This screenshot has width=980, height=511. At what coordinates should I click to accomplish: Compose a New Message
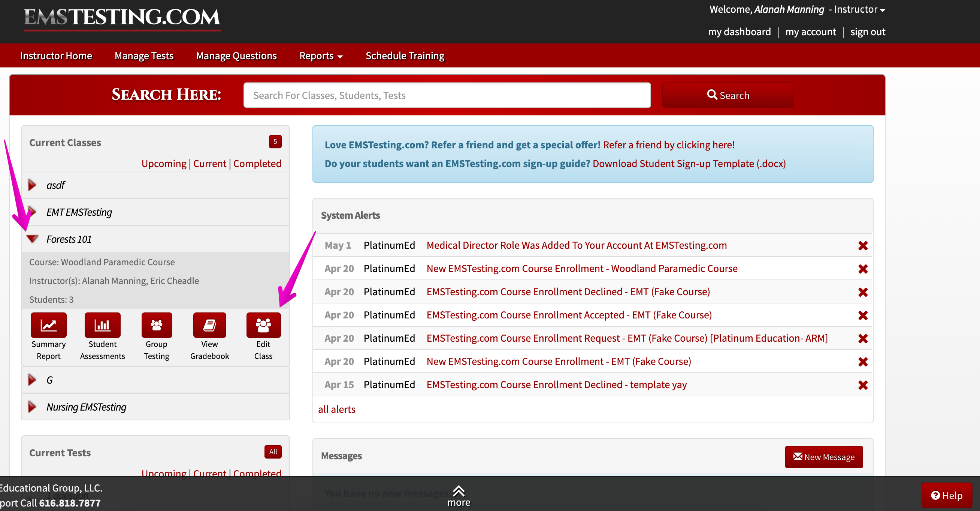tap(824, 457)
